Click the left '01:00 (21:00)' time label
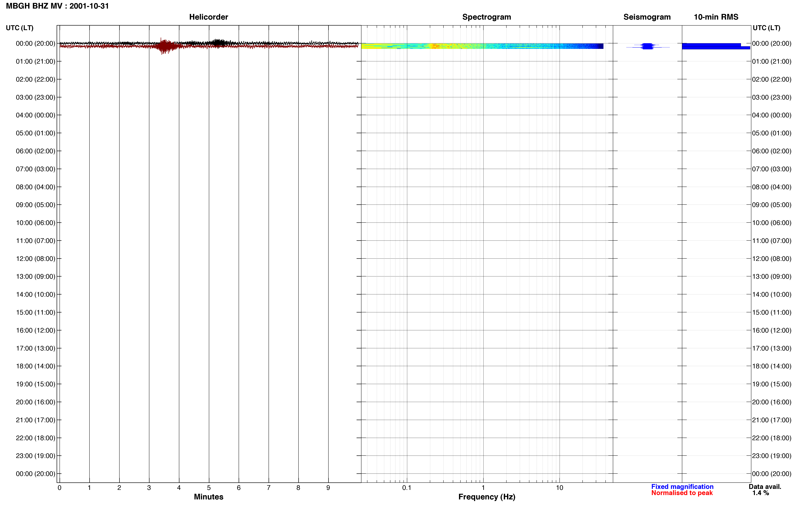The height and width of the screenshot is (508, 812). tap(36, 61)
